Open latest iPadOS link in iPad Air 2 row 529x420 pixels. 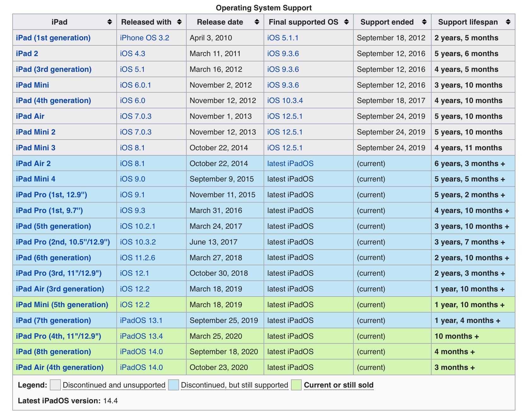[x=291, y=164]
